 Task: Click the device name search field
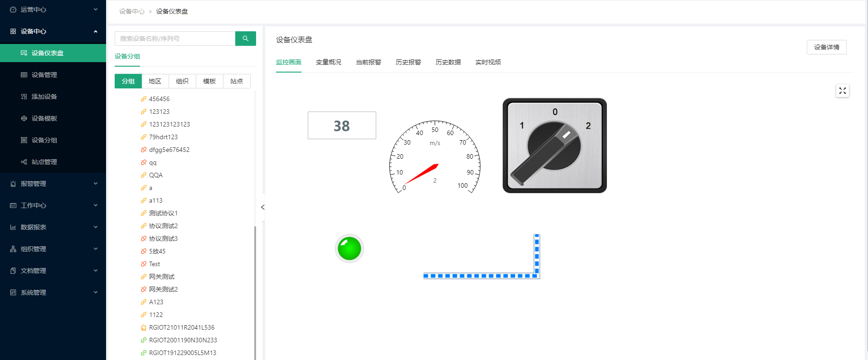tap(175, 39)
